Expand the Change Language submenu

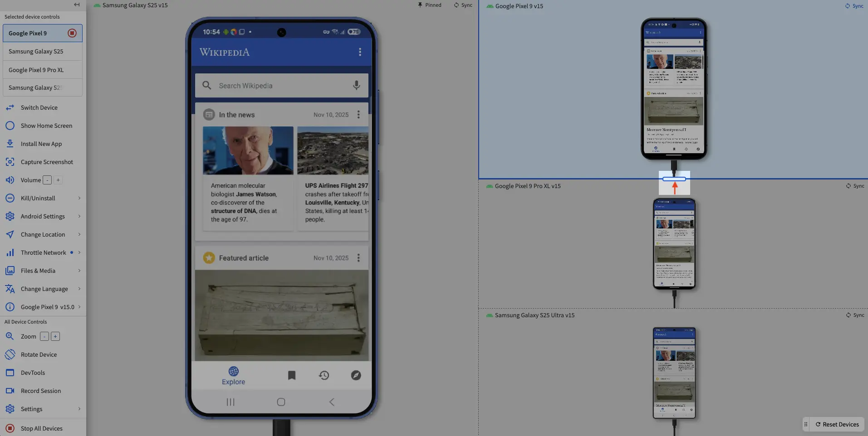pyautogui.click(x=79, y=289)
